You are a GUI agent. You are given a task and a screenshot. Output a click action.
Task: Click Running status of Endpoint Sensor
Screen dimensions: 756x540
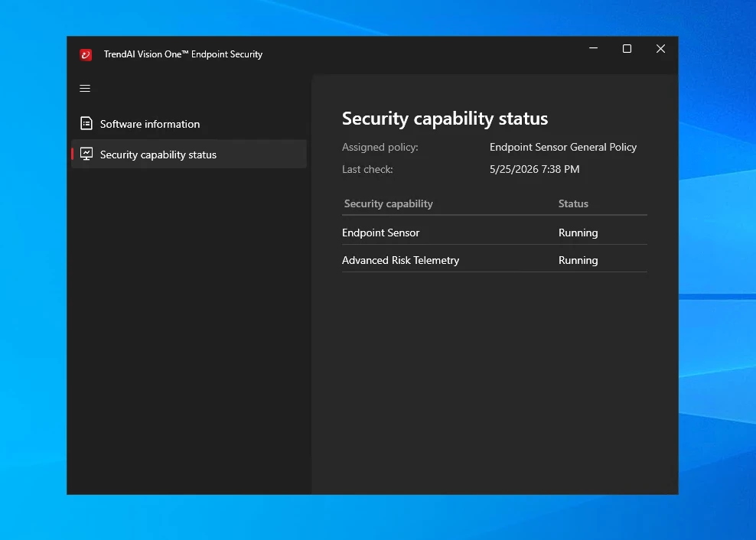click(578, 233)
